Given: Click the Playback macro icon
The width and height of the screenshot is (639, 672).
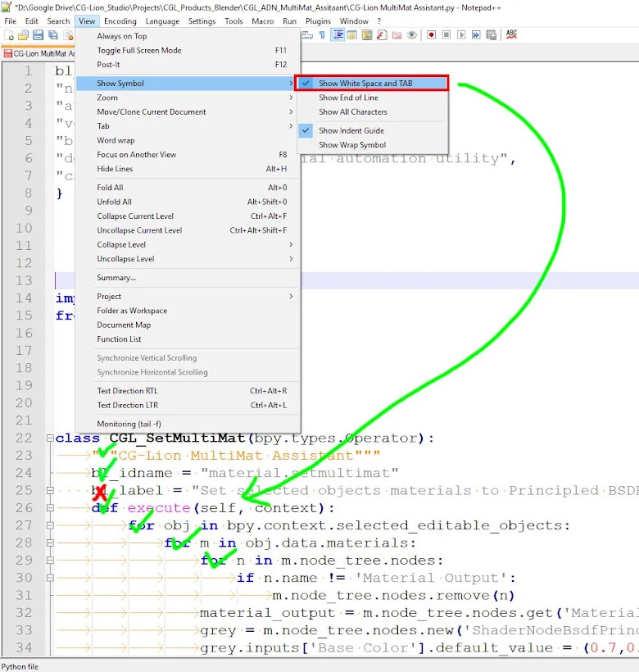Looking at the screenshot, I should [x=461, y=35].
